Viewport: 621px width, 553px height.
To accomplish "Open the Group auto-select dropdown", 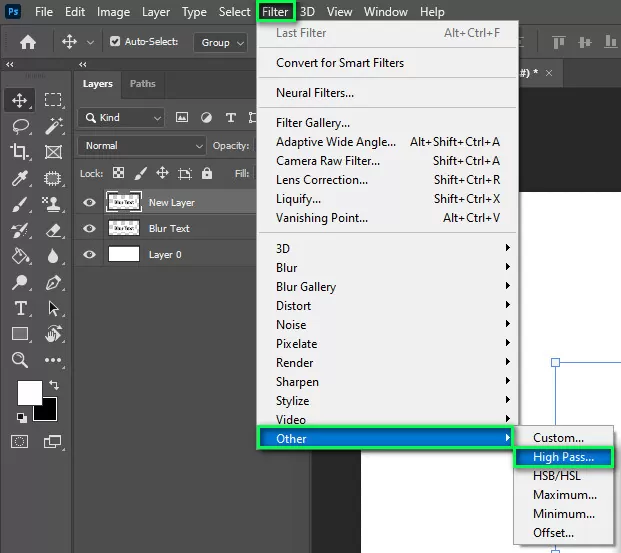I will coord(221,42).
